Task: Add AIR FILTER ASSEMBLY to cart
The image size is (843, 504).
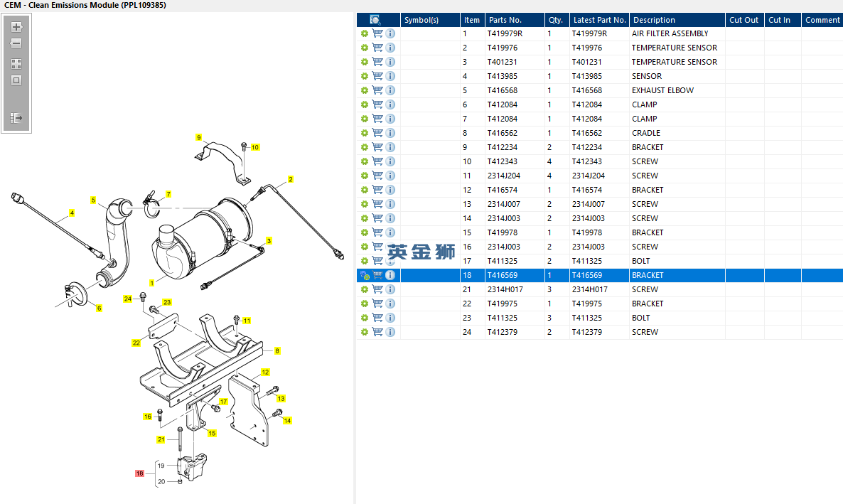Action: tap(377, 33)
